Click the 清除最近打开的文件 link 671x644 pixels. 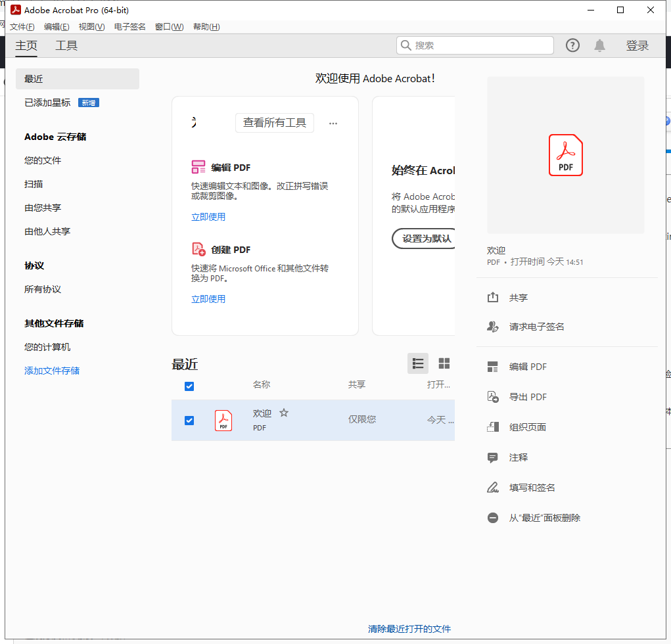pos(409,628)
